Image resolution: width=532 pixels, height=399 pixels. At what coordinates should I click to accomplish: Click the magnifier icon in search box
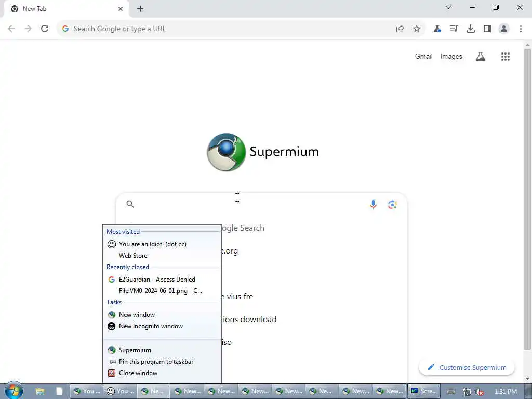coord(130,204)
